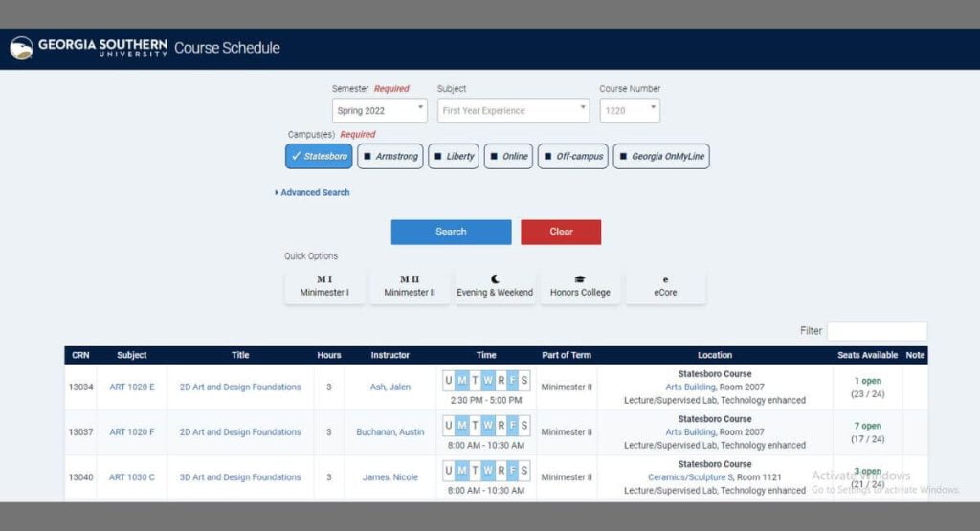Pick Honors College graduation cap option
Viewport: 980px width, 531px height.
click(580, 286)
